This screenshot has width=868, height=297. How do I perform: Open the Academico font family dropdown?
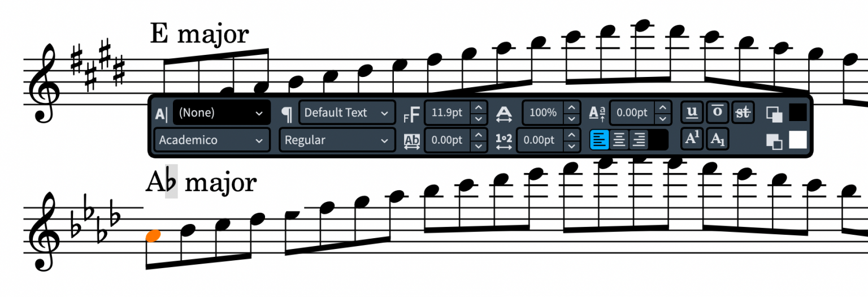(x=211, y=140)
